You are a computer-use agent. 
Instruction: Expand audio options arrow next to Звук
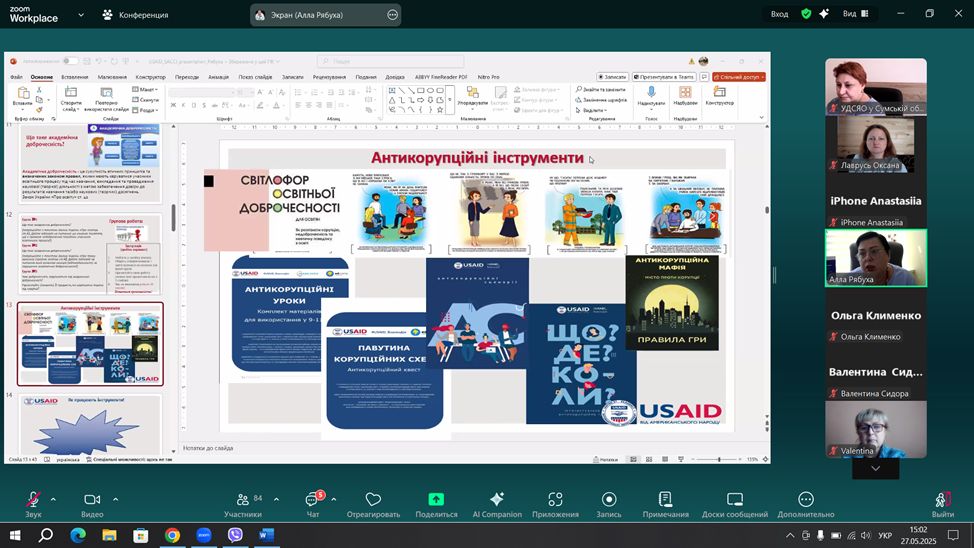click(53, 499)
